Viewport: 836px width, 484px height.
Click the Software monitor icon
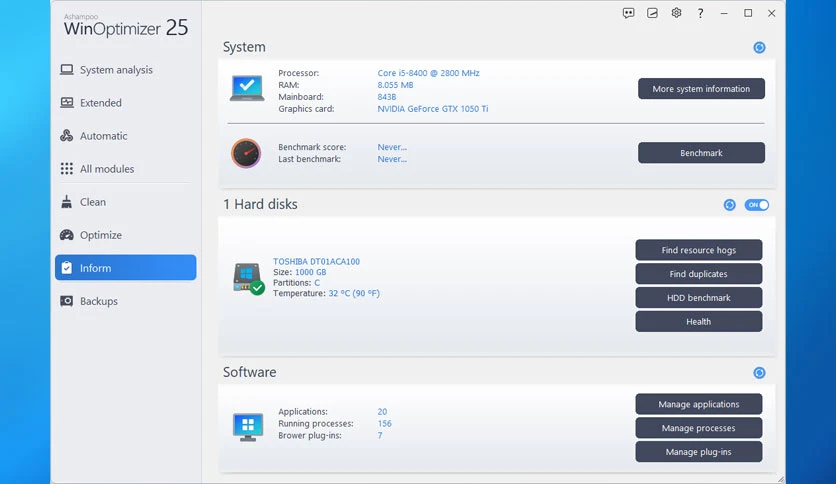point(248,427)
